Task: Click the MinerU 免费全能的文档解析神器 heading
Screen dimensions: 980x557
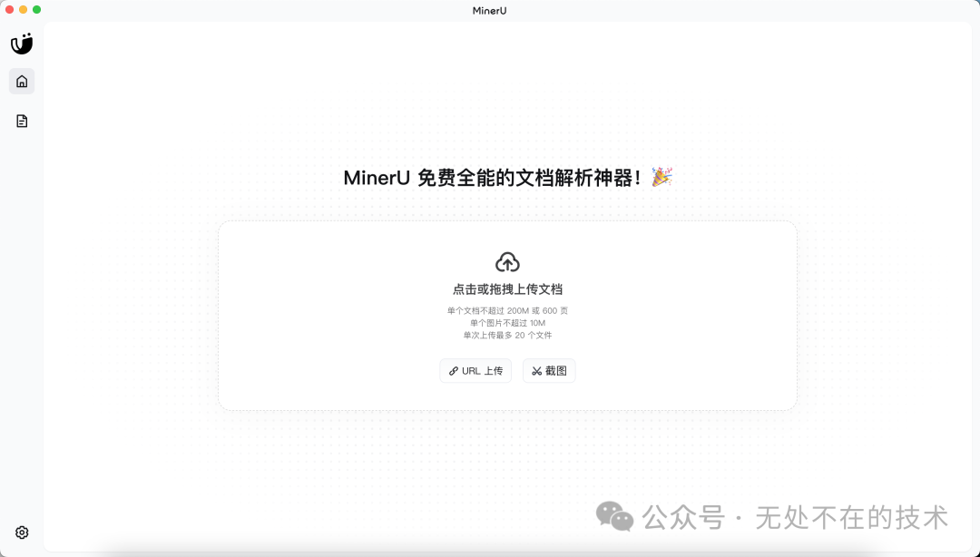Action: 495,177
